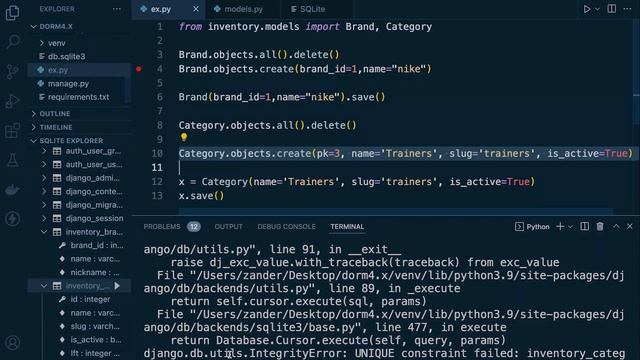Open the Problems panel tab
Image resolution: width=640 pixels, height=360 pixels.
162,227
